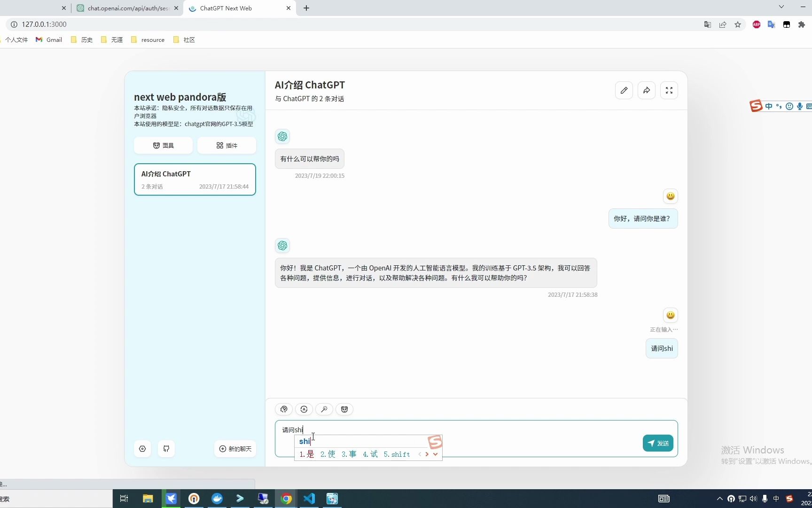The image size is (812, 508).
Task: Open Docker Desktop from the taskbar
Action: pos(217,499)
